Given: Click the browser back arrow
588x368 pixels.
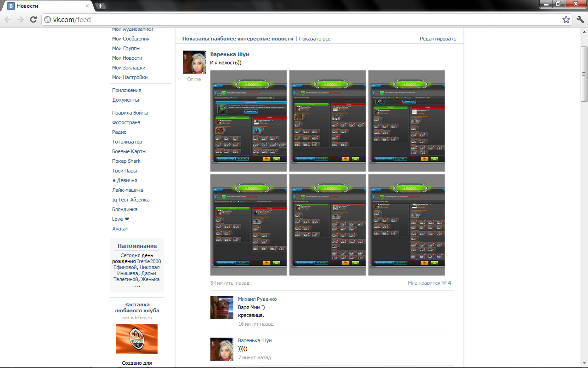Looking at the screenshot, I should click(x=7, y=19).
